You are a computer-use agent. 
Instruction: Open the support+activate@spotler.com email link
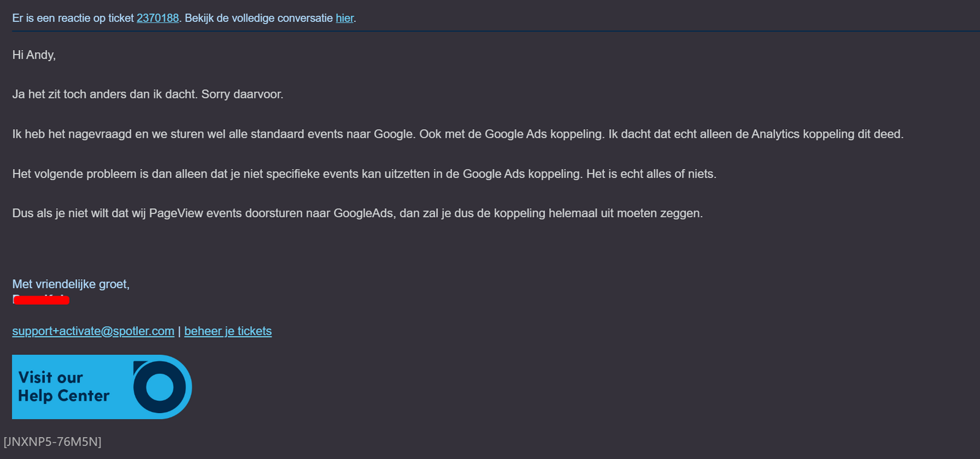(93, 331)
